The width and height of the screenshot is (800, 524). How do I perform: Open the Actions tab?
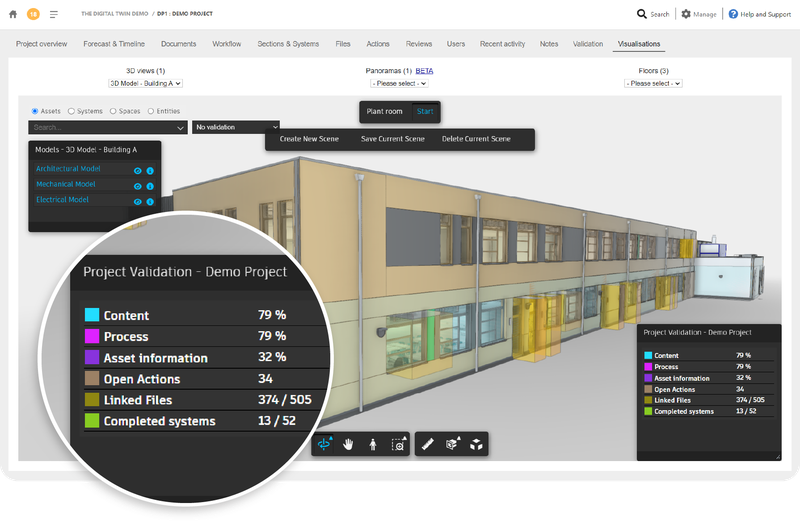tap(378, 44)
